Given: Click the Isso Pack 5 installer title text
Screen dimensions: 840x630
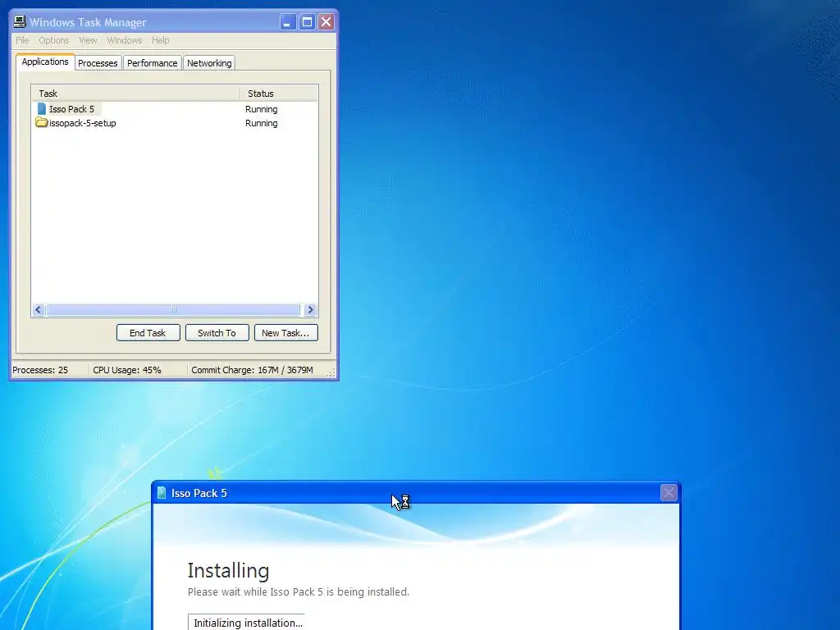Looking at the screenshot, I should (199, 493).
